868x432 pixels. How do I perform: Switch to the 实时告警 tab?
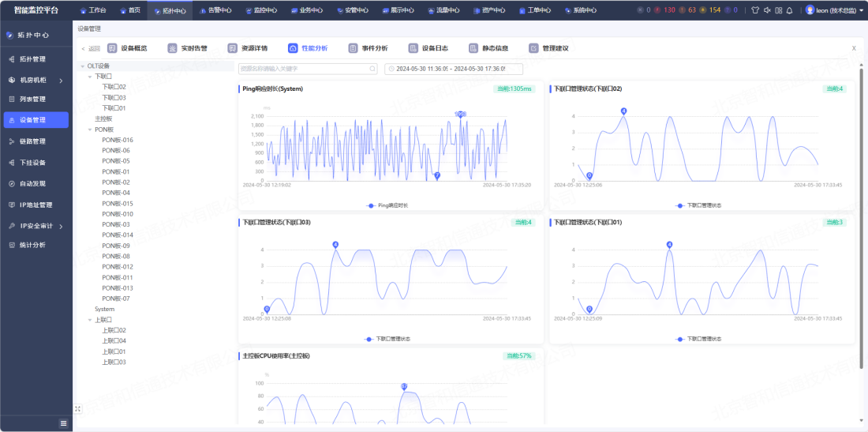click(x=188, y=48)
